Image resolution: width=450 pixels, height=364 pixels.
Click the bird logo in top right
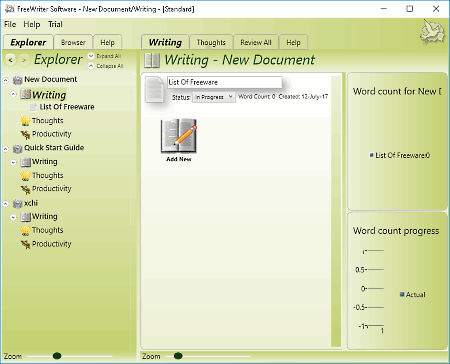tap(432, 32)
